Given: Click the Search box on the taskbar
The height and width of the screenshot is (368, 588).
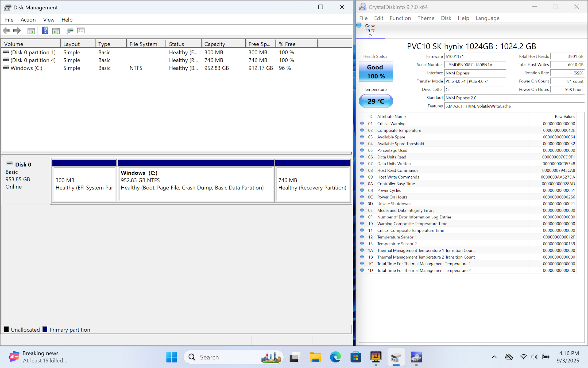Looking at the screenshot, I should point(233,357).
